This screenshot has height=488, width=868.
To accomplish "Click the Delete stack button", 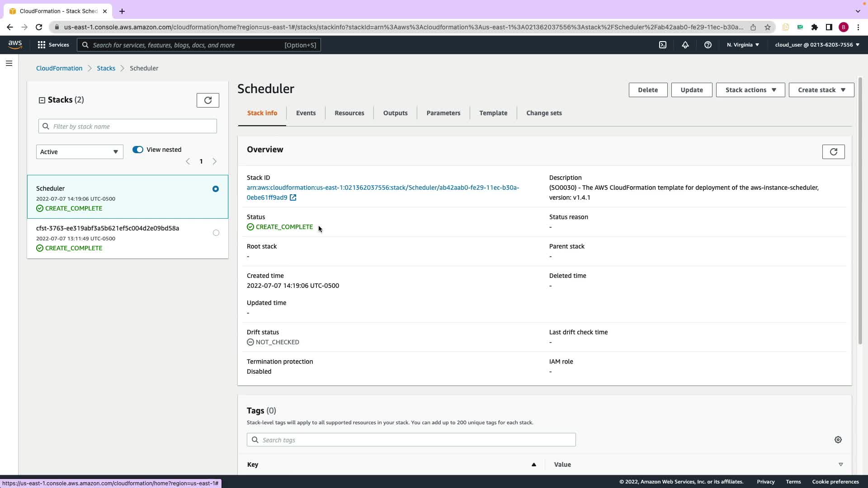I will [648, 90].
